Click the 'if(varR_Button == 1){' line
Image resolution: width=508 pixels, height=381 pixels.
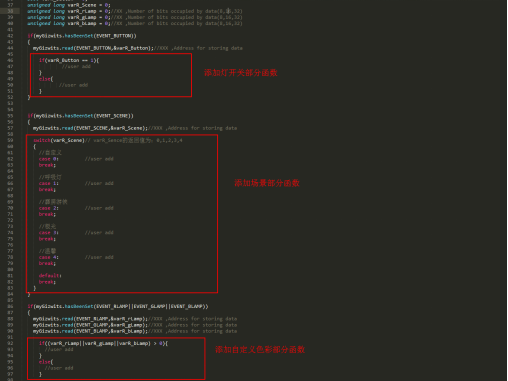69,60
